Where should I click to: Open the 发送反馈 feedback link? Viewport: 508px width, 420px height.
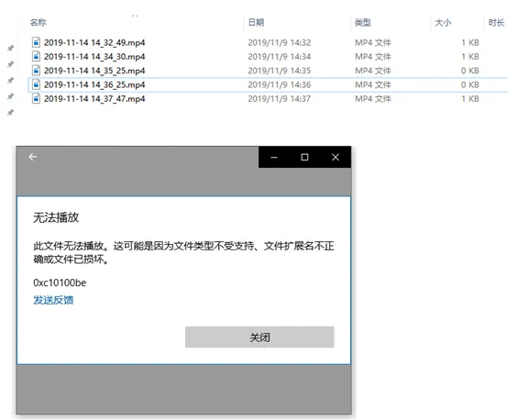(x=53, y=300)
